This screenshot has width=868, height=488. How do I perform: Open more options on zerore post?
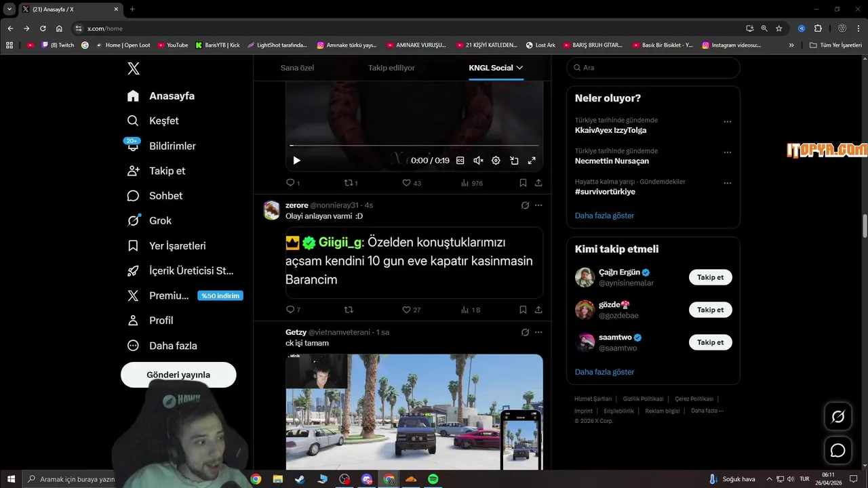click(538, 205)
